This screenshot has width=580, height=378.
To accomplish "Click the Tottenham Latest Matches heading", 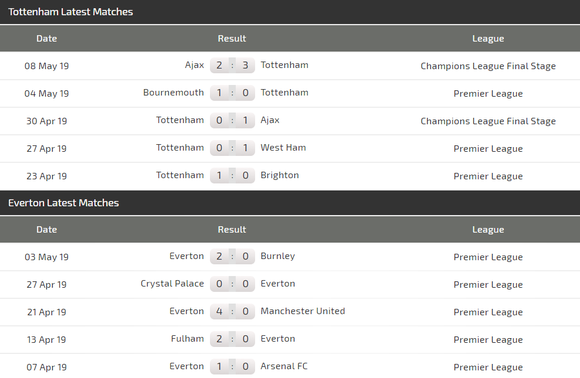I will [70, 12].
